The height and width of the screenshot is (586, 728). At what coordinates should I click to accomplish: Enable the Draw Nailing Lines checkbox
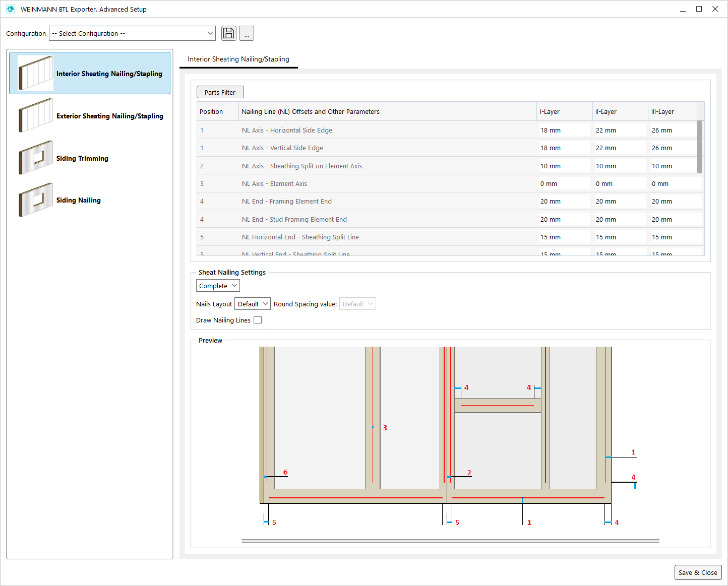tap(258, 320)
